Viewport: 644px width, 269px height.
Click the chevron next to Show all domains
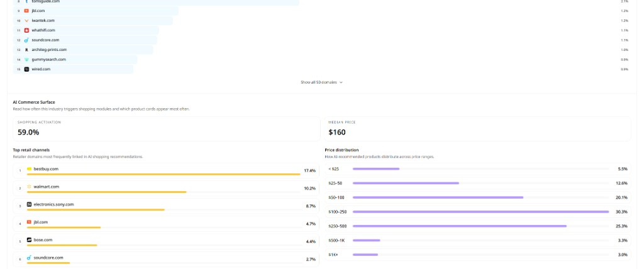[x=341, y=82]
